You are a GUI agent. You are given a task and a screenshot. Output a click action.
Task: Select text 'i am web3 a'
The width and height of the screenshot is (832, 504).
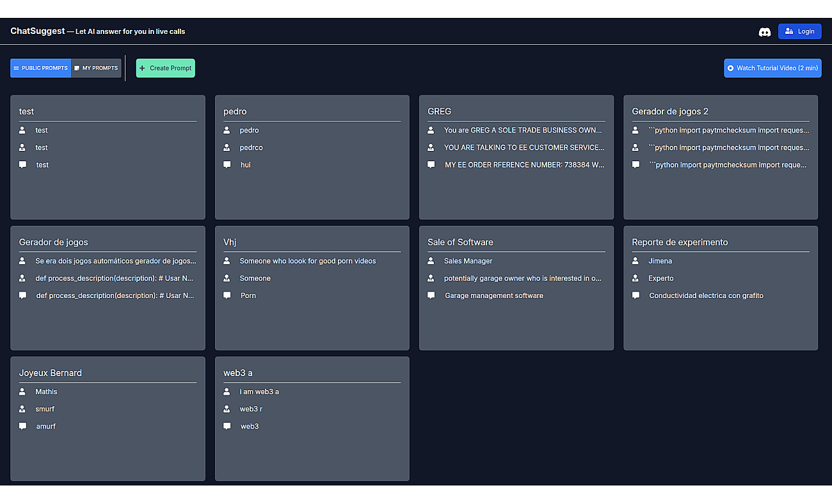pyautogui.click(x=259, y=391)
